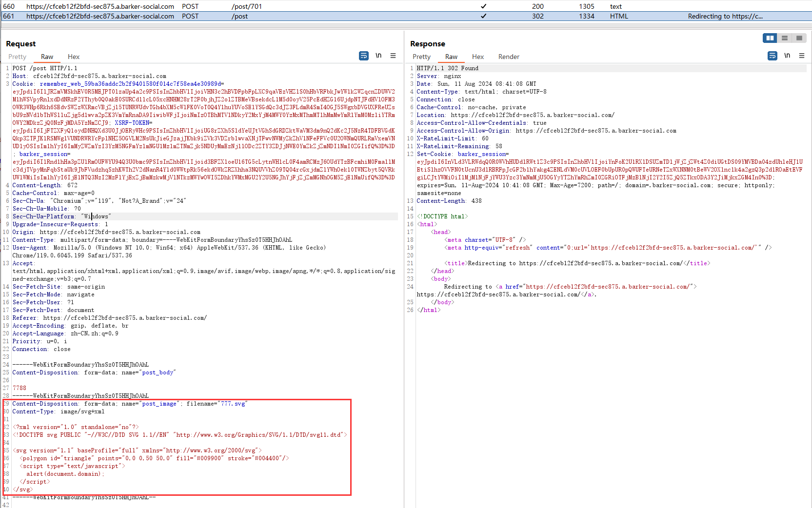Click the TLS checkmark in row 661
Screen dimensions: 812x508
(484, 16)
